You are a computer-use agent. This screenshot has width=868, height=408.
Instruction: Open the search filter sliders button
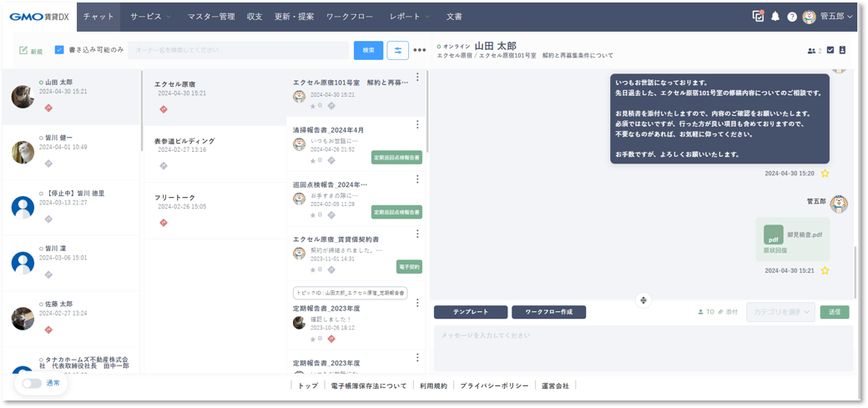coord(398,50)
